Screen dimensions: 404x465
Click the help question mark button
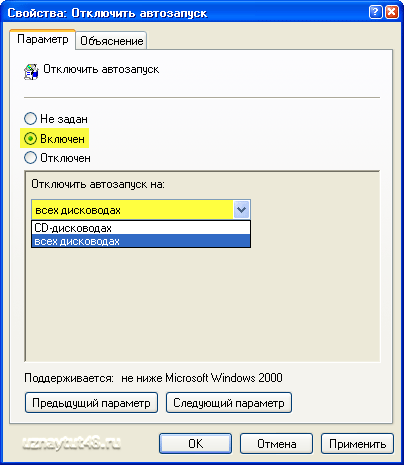coord(376,12)
